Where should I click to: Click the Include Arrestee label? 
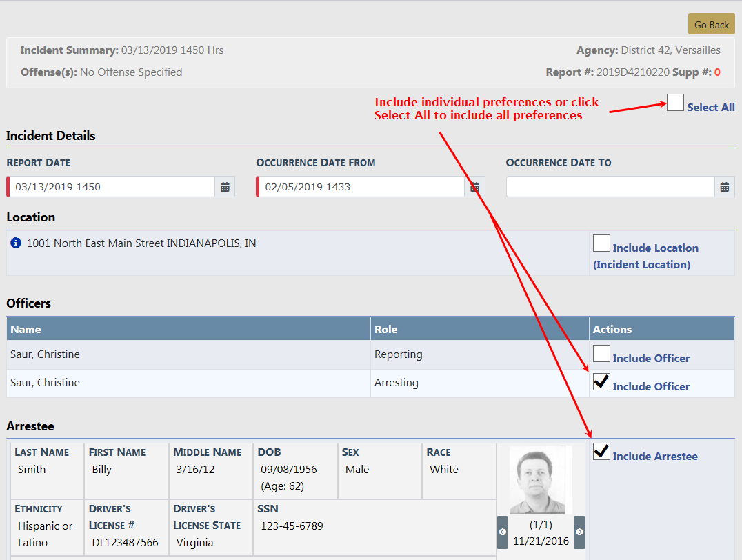click(654, 457)
